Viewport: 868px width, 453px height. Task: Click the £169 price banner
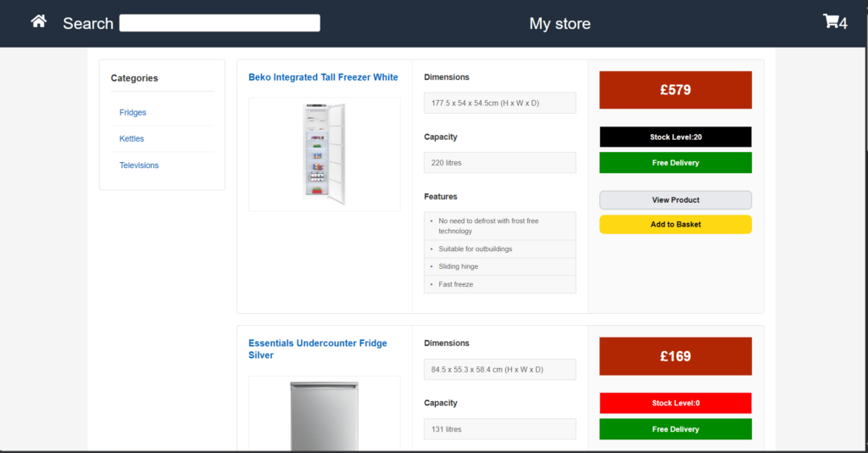[x=676, y=356]
